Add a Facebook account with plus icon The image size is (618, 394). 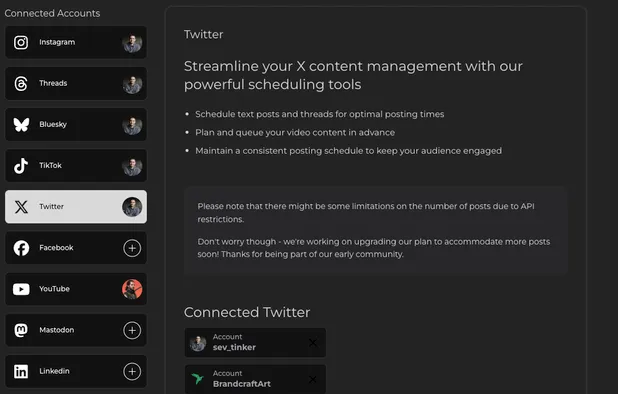click(132, 248)
